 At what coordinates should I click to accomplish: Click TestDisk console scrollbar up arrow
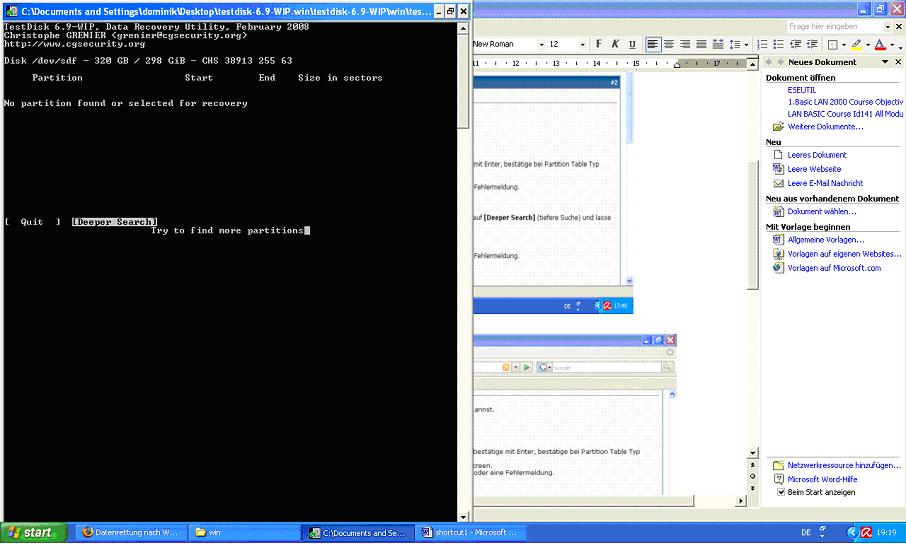pos(463,28)
